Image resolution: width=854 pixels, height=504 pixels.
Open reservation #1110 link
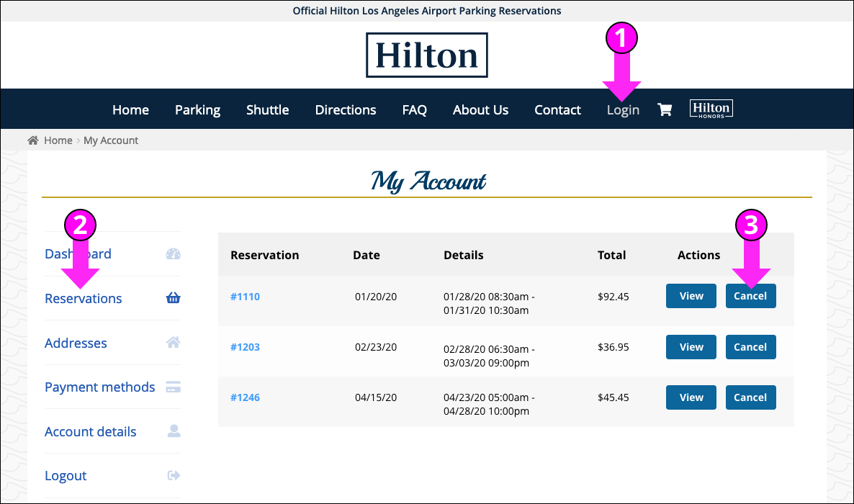tap(245, 297)
